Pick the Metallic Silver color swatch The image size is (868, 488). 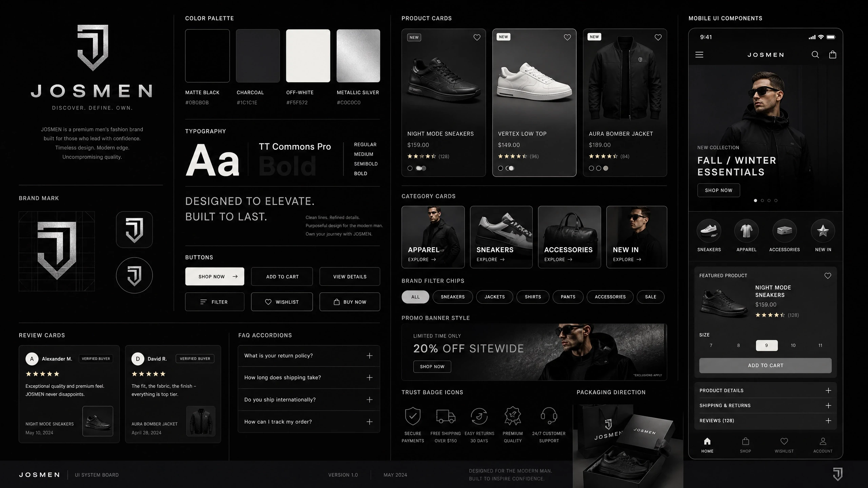358,56
